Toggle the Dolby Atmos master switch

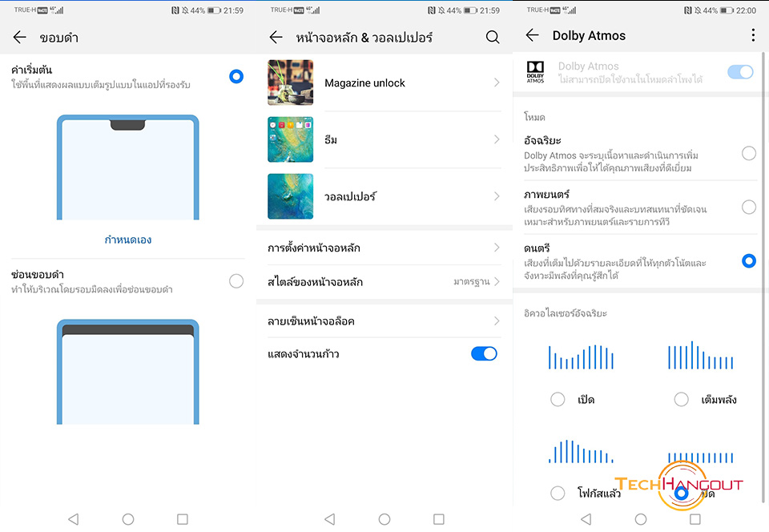(x=740, y=72)
